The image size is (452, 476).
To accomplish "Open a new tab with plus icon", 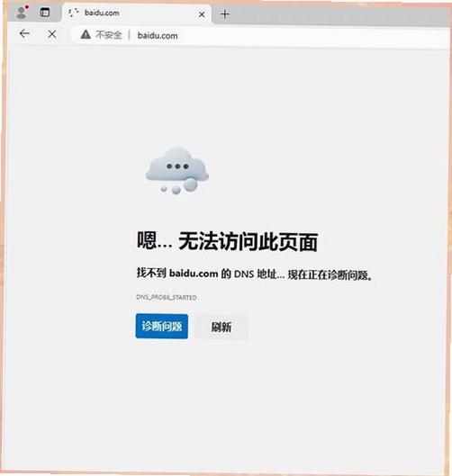I will click(x=225, y=14).
